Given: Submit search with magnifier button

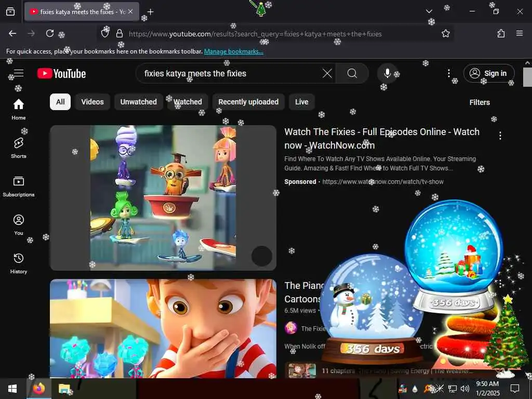Looking at the screenshot, I should [x=352, y=73].
